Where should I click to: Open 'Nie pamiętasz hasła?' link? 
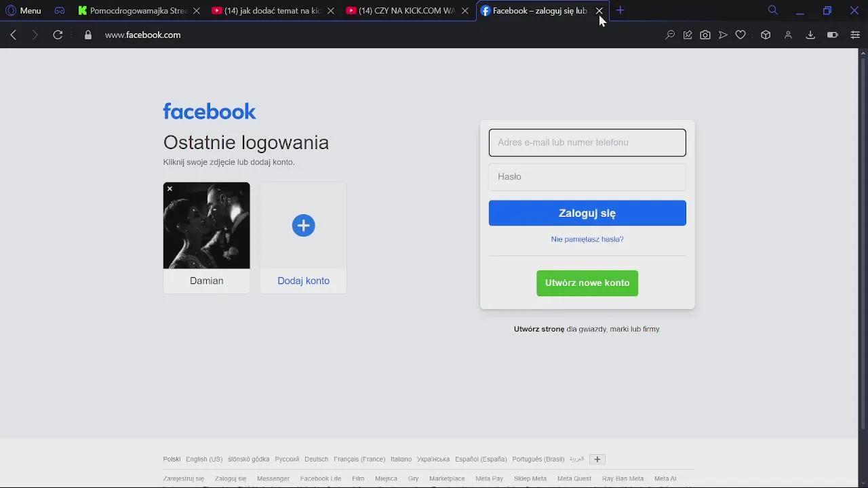587,239
